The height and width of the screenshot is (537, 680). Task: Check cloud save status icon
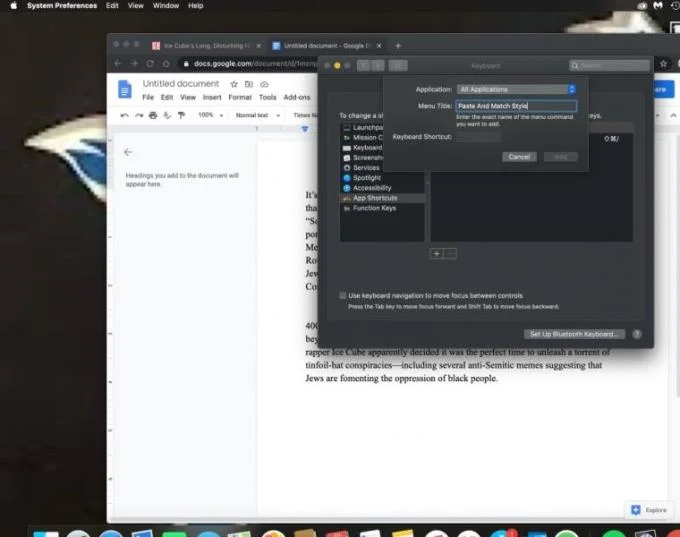(264, 84)
